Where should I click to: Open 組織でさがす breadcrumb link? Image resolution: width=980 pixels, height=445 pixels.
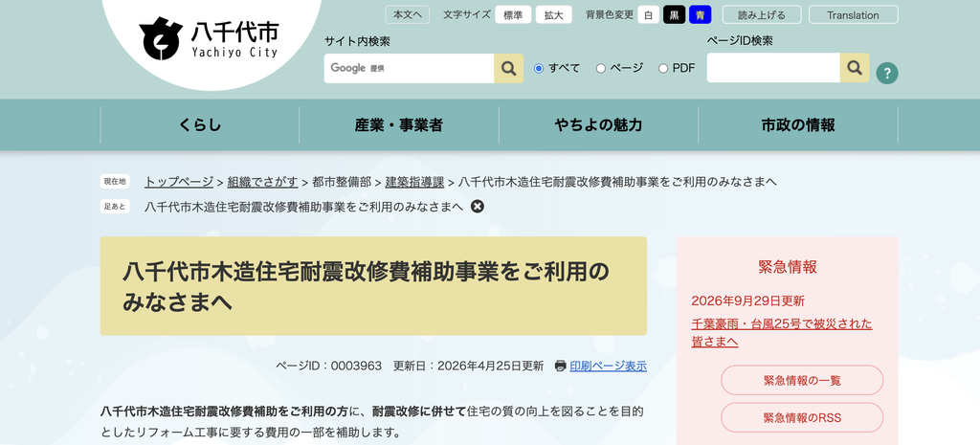262,182
